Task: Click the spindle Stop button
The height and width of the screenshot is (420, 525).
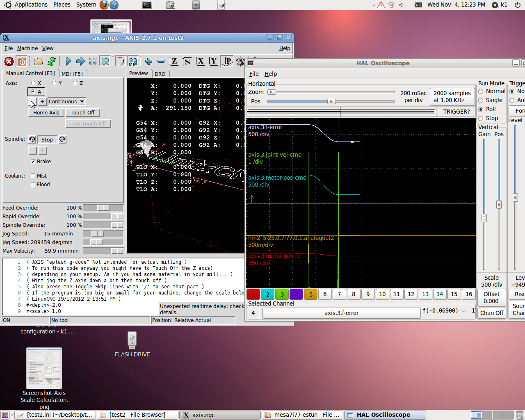Action: tap(47, 139)
